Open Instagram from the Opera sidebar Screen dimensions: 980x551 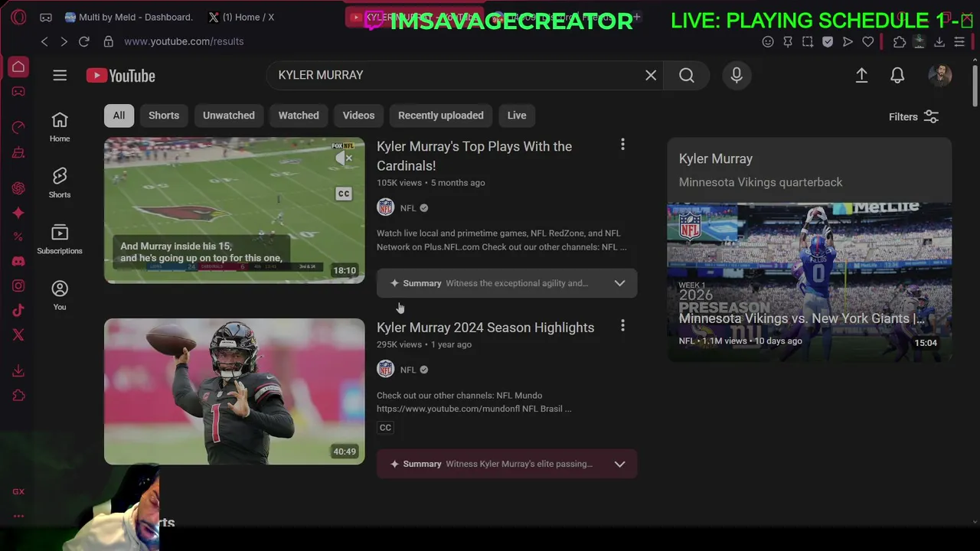coord(18,286)
